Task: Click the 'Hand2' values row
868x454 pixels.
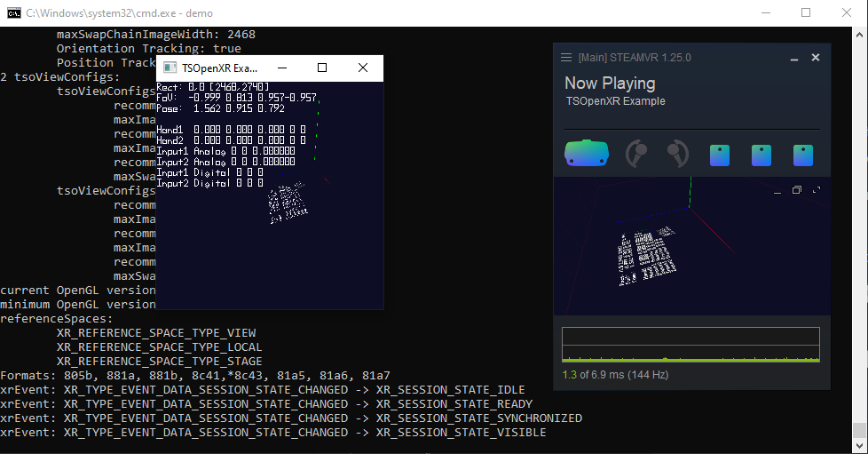Action: pos(232,140)
